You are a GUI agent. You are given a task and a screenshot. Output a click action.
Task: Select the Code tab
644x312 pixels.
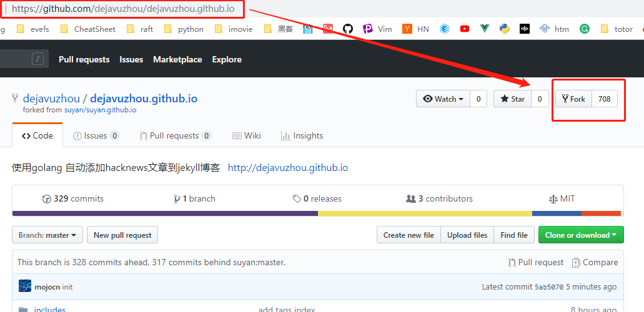coord(37,135)
